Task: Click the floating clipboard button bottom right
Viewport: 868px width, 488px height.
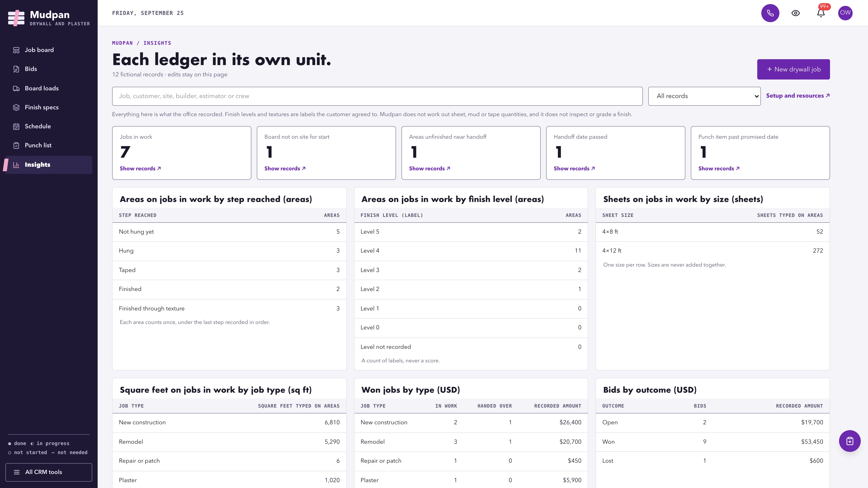Action: tap(849, 441)
